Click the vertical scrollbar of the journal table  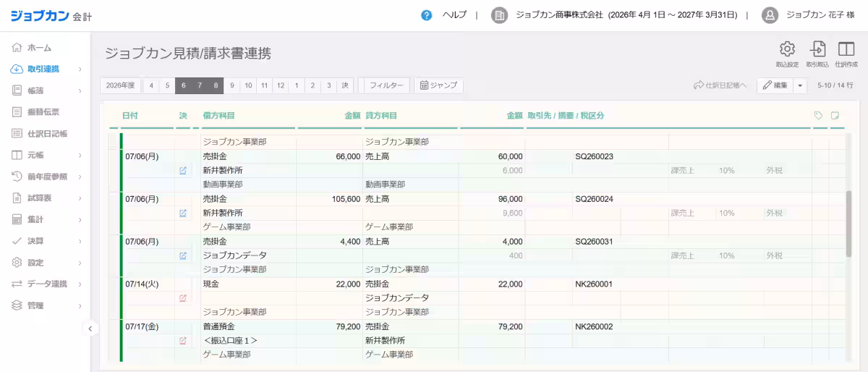pos(848,224)
